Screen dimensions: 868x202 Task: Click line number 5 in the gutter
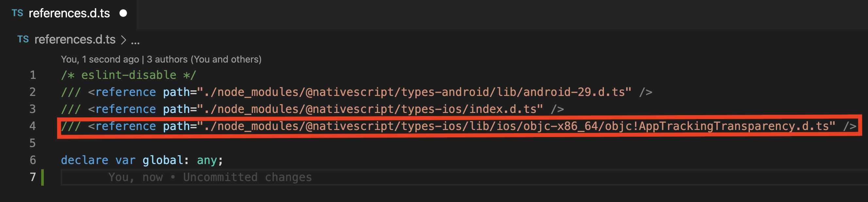click(x=33, y=143)
